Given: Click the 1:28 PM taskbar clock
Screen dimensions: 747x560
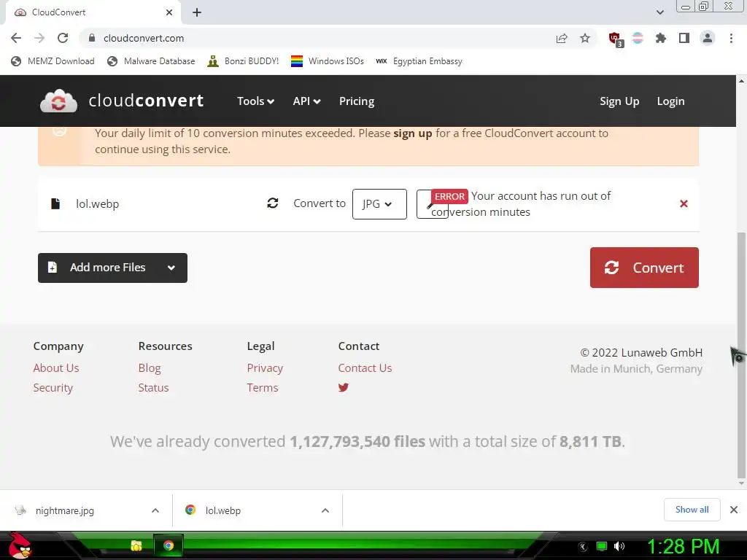Looking at the screenshot, I should click(x=683, y=547).
